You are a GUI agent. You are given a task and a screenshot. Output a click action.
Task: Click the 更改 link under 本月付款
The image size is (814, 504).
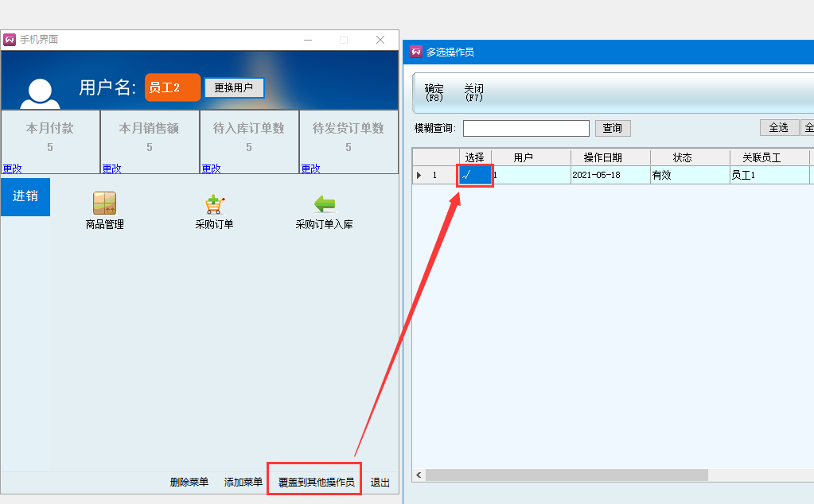click(x=12, y=169)
